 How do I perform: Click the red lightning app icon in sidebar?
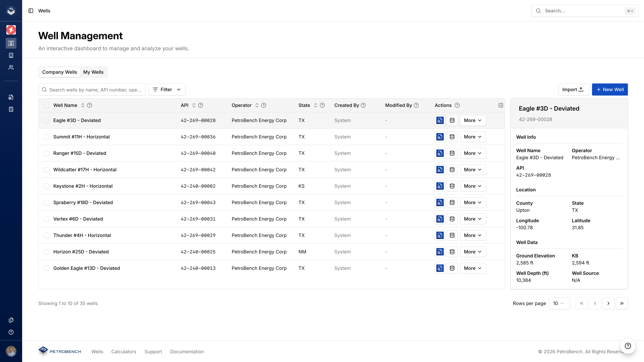click(11, 30)
